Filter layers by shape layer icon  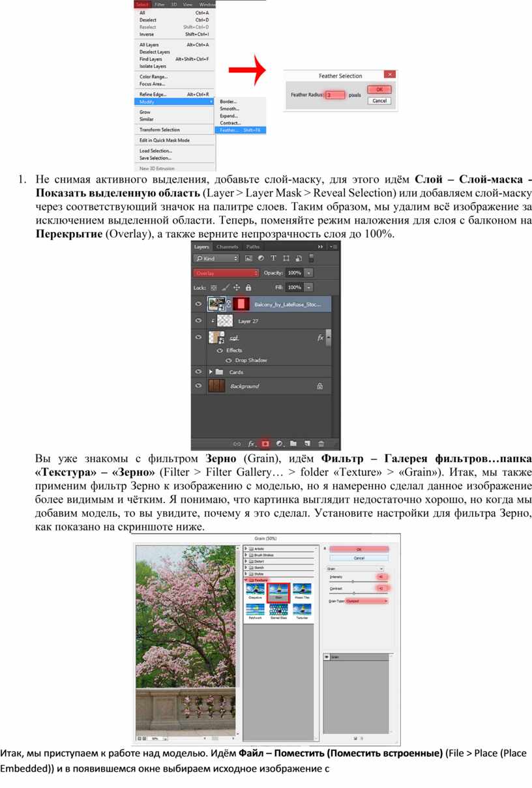286,259
